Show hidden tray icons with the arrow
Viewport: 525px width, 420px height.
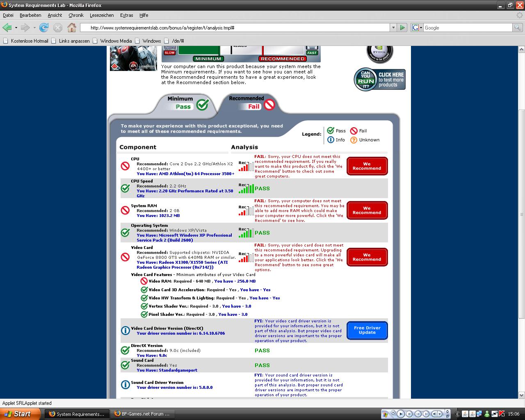458,414
